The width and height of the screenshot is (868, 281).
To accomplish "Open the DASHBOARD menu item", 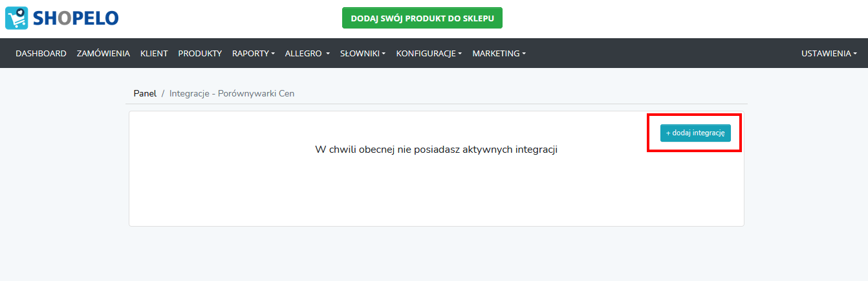I will click(x=41, y=53).
